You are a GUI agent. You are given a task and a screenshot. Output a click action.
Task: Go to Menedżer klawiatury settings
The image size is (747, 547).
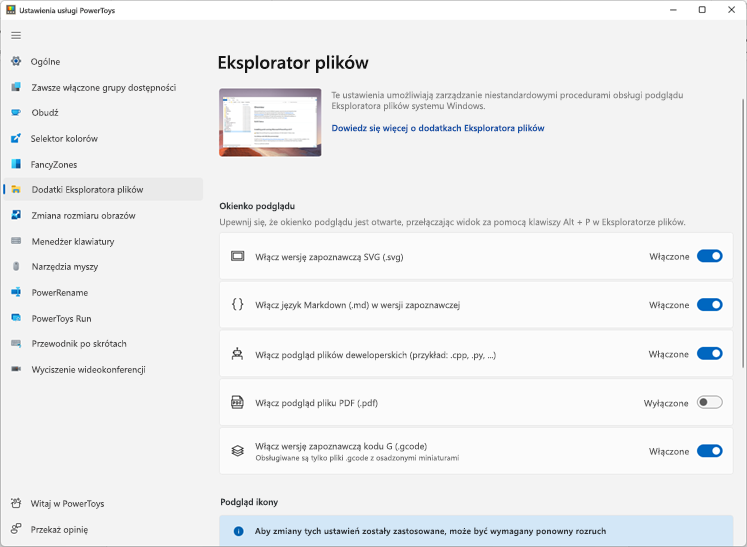103,242
